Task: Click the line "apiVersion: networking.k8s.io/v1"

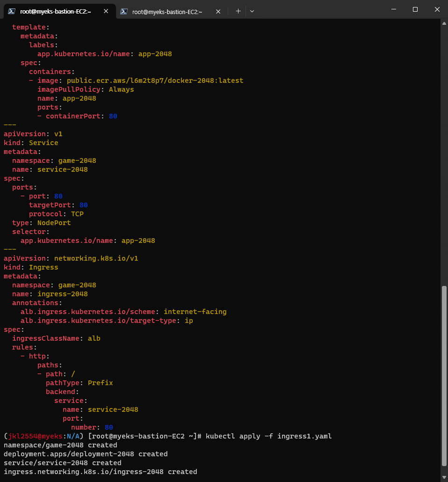Action: pyautogui.click(x=71, y=258)
